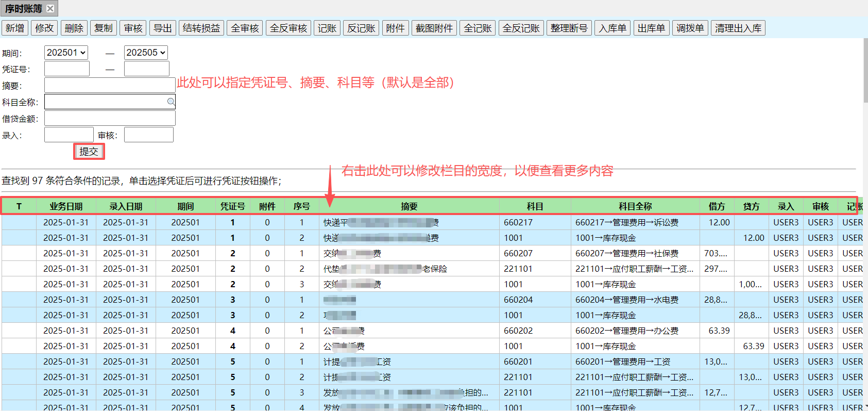Click the 摘要 column header

(x=409, y=206)
